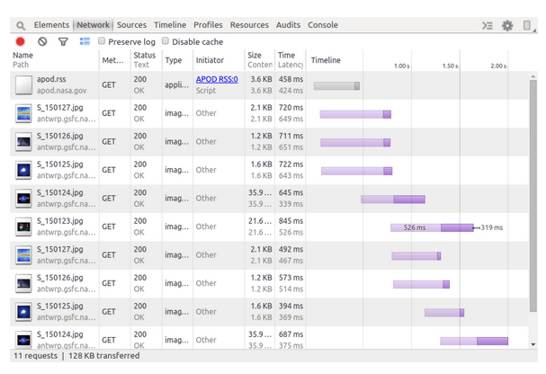Viewport: 546px width, 374px height.
Task: Open the Console tab
Action: [323, 25]
